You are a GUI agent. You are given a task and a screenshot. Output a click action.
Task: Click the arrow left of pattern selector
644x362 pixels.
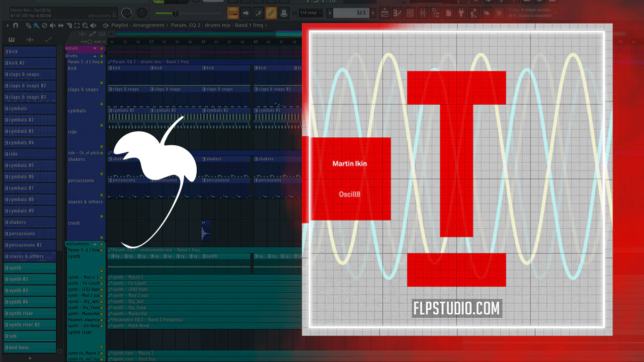point(329,13)
